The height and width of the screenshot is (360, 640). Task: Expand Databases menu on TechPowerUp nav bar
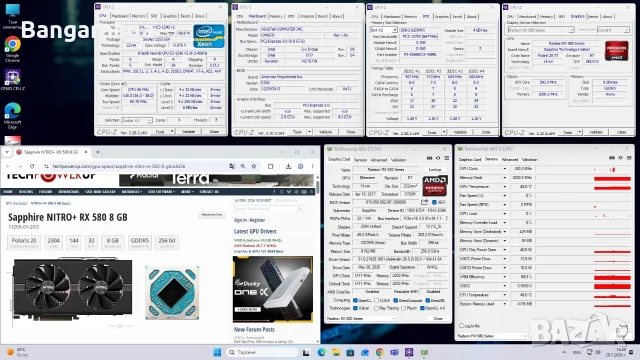131,191
